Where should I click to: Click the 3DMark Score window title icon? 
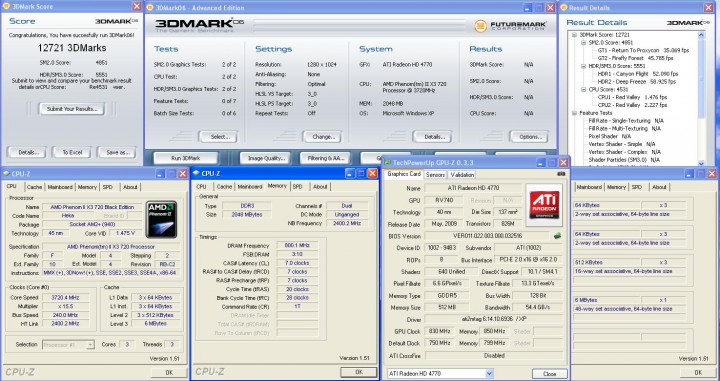[x=6, y=6]
